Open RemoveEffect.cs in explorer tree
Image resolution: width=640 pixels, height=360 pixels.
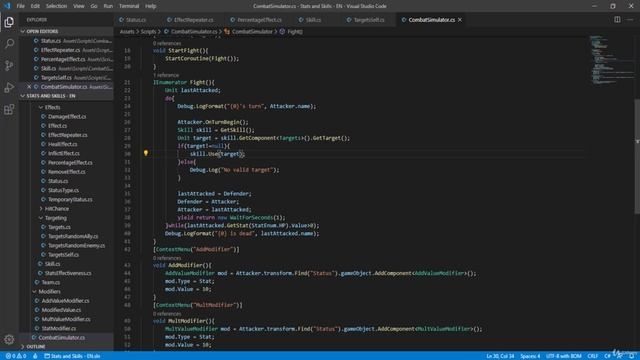tap(67, 172)
